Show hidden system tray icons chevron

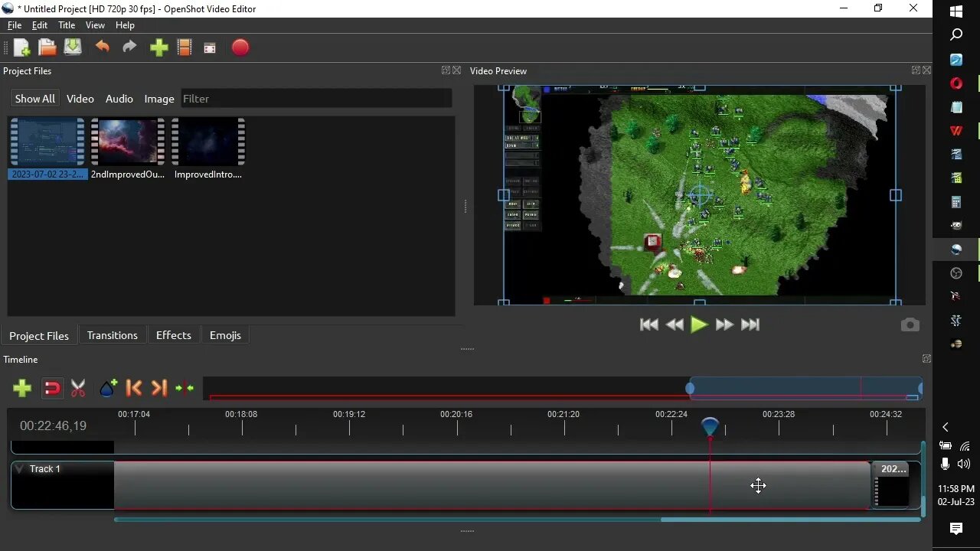946,427
